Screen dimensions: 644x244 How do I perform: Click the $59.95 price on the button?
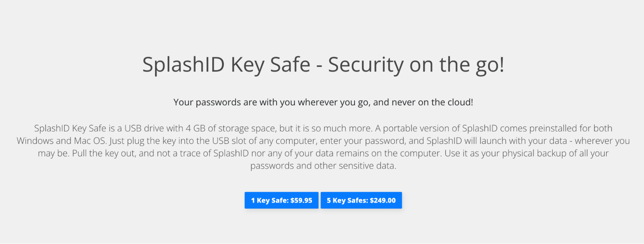(301, 200)
